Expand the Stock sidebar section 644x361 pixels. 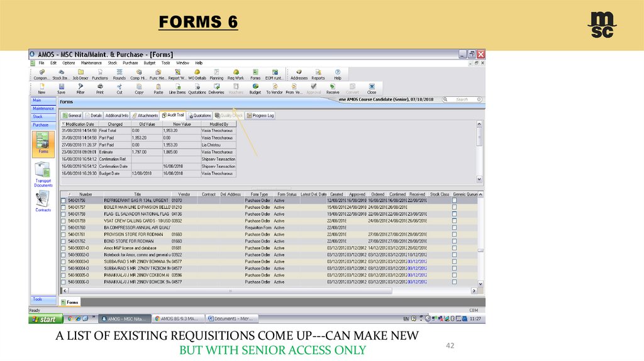coord(43,116)
